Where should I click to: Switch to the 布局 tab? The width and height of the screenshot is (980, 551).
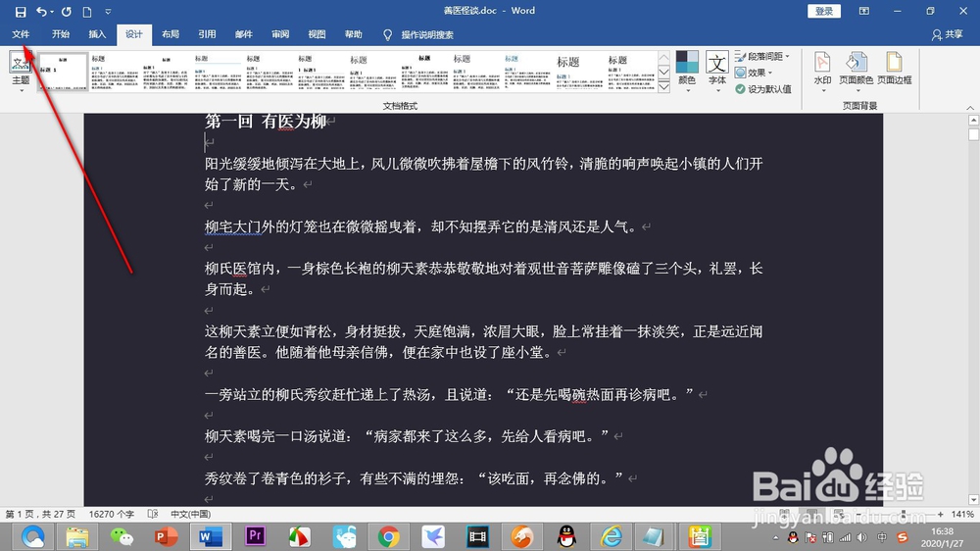click(170, 34)
